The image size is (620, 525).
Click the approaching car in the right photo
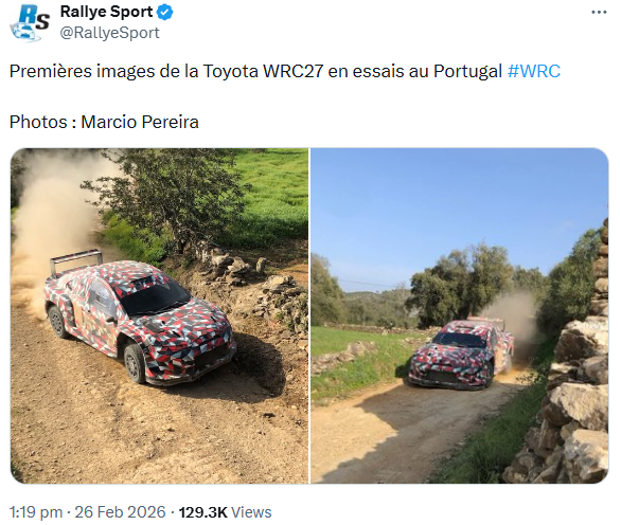[461, 355]
